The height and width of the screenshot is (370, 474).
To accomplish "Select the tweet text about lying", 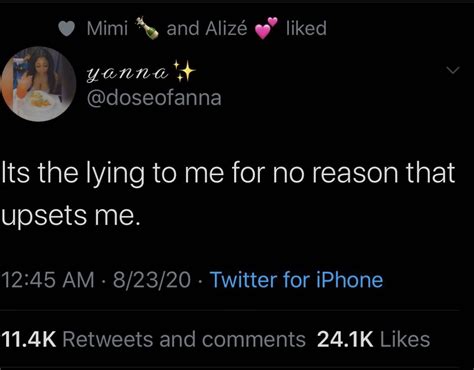I will pos(228,194).
